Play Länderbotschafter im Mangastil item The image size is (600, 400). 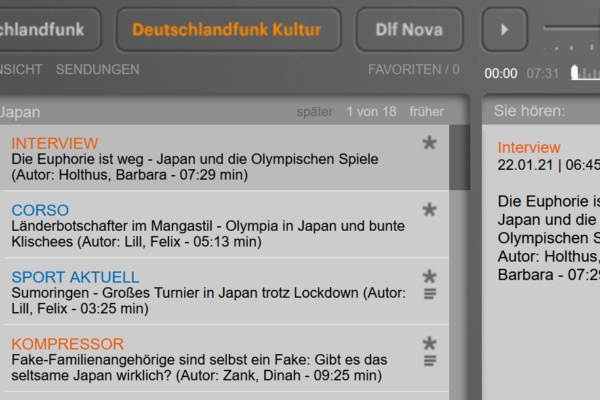(x=208, y=234)
